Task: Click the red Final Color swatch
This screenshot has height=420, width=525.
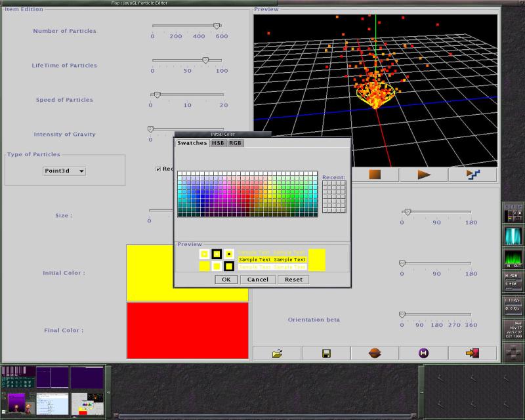Action: pyautogui.click(x=187, y=331)
